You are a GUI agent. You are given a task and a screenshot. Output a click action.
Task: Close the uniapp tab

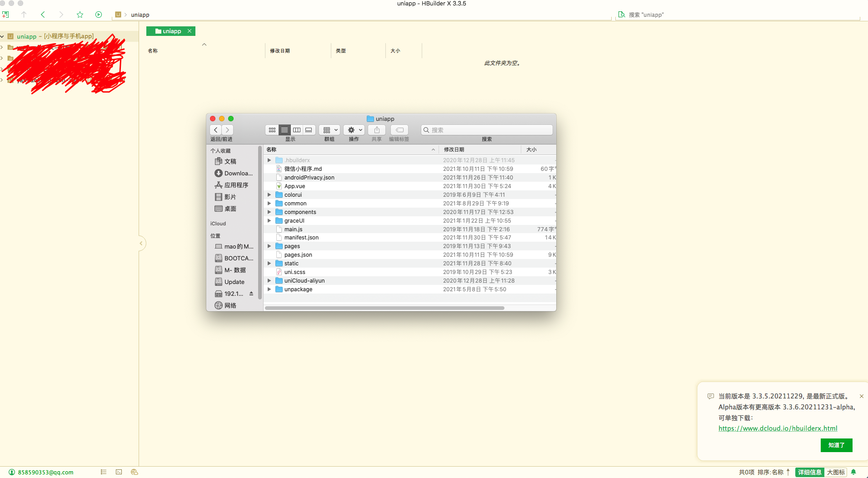190,31
